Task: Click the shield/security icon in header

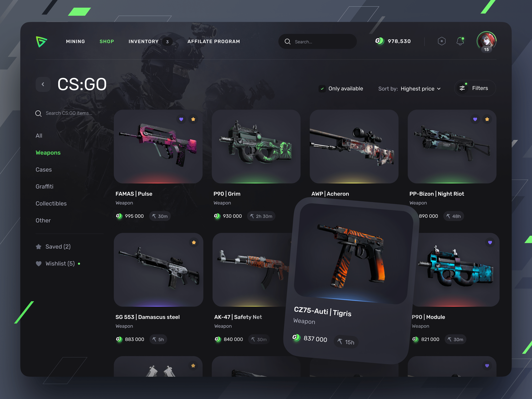Action: 442,42
